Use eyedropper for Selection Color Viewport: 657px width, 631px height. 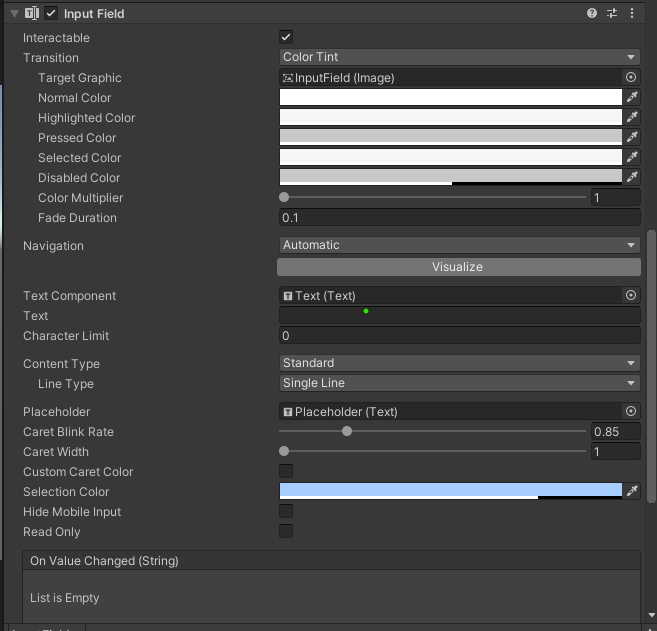tap(632, 491)
